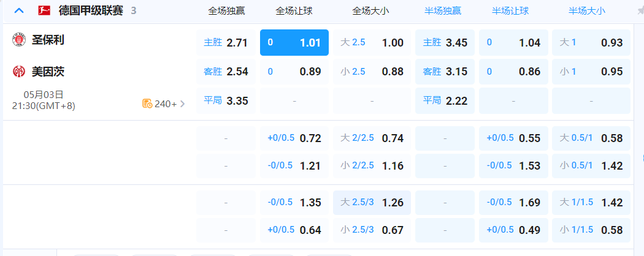
Task: Choose half-time 小 1 at 0.95
Action: click(x=591, y=72)
